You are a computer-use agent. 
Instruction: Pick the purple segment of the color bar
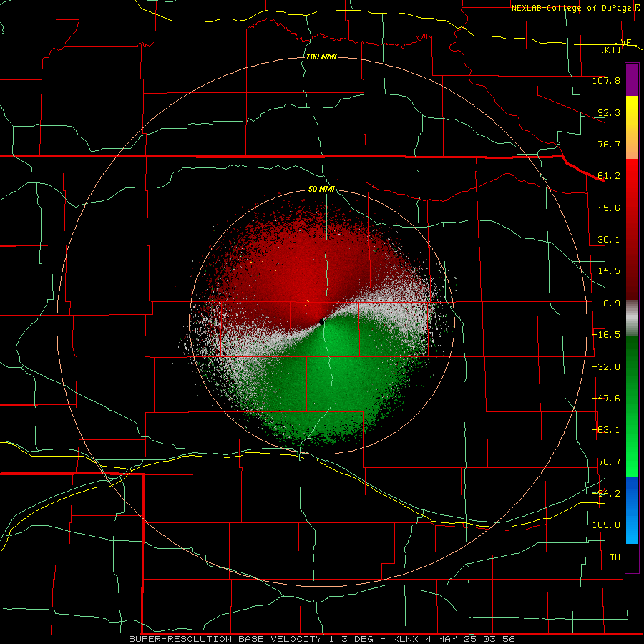[632, 79]
